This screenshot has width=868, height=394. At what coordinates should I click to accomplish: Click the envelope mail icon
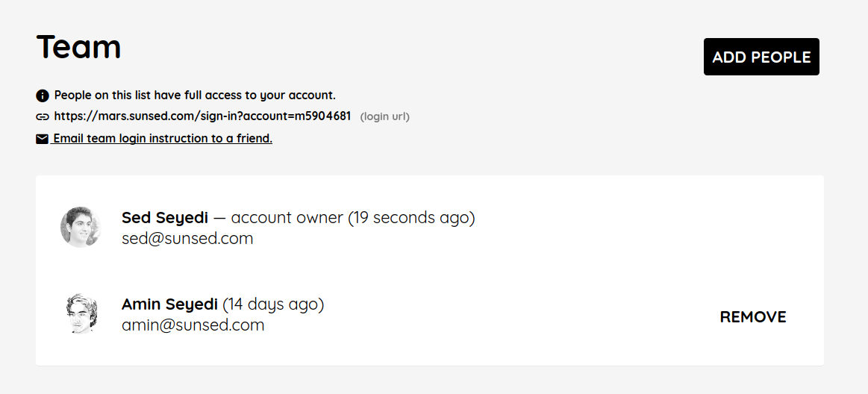coord(43,139)
